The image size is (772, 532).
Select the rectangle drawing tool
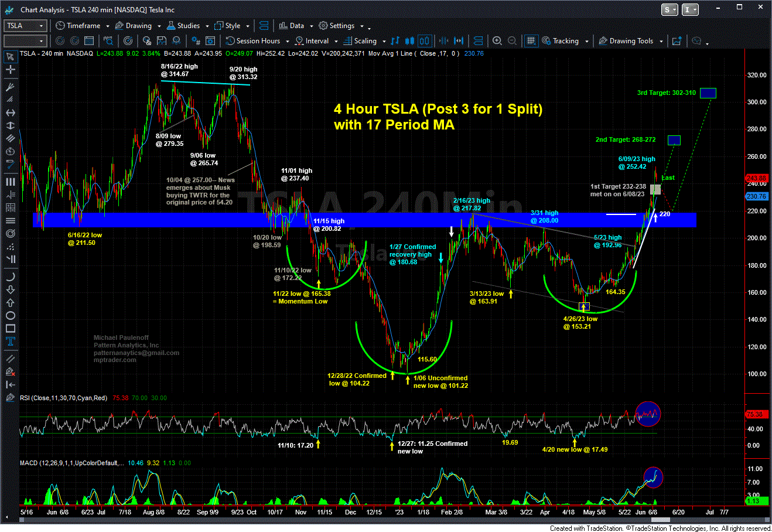[10, 329]
